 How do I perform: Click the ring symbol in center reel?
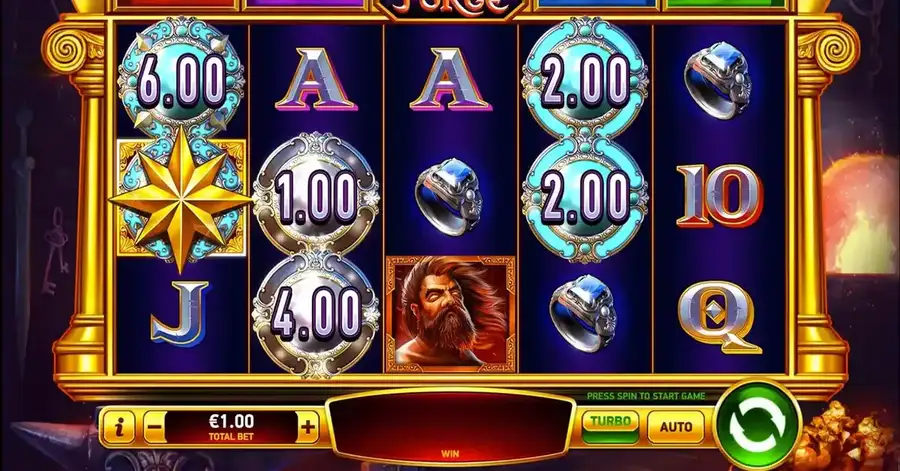(449, 197)
